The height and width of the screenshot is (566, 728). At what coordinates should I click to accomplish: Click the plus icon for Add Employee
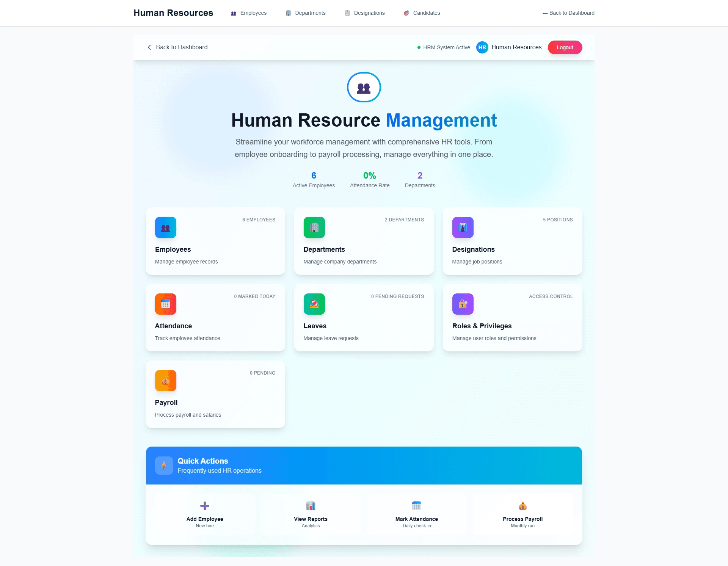click(x=205, y=506)
